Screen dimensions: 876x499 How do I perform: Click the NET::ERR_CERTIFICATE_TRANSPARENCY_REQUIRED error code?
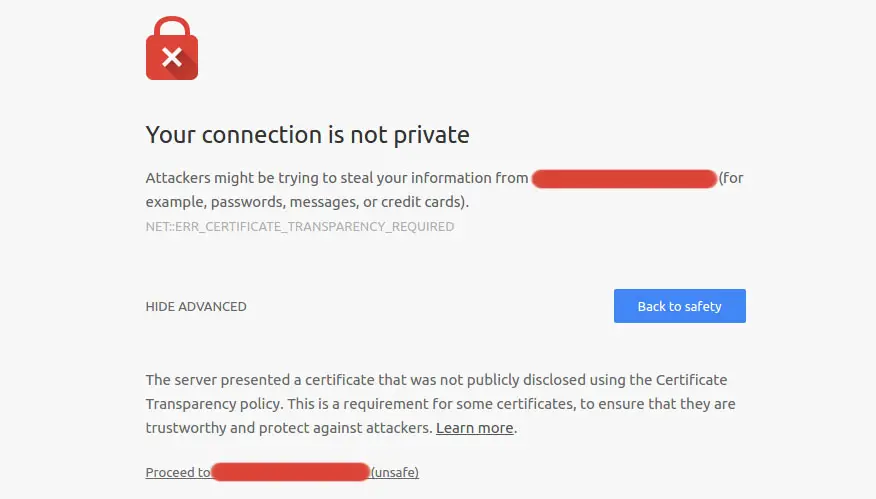[x=299, y=227]
